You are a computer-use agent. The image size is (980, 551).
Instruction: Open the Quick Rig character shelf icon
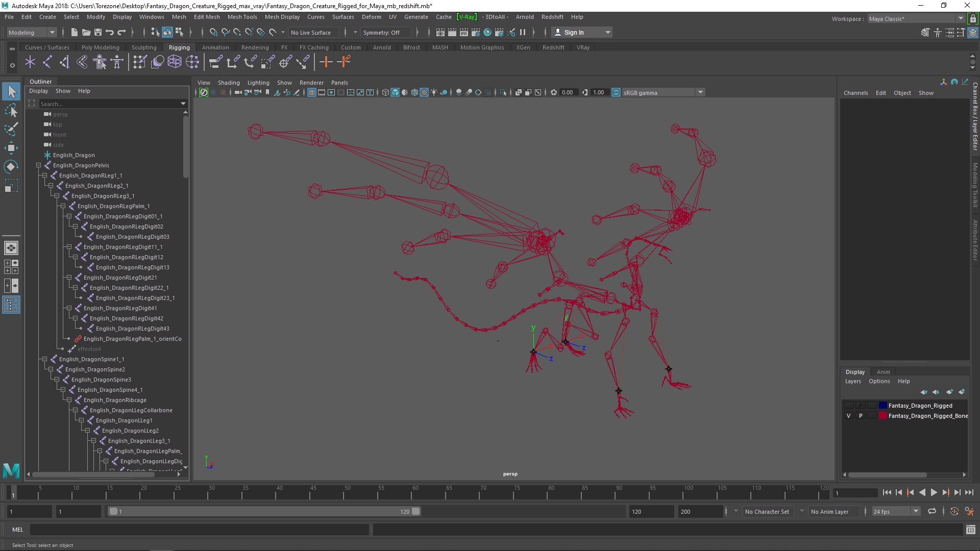(100, 62)
